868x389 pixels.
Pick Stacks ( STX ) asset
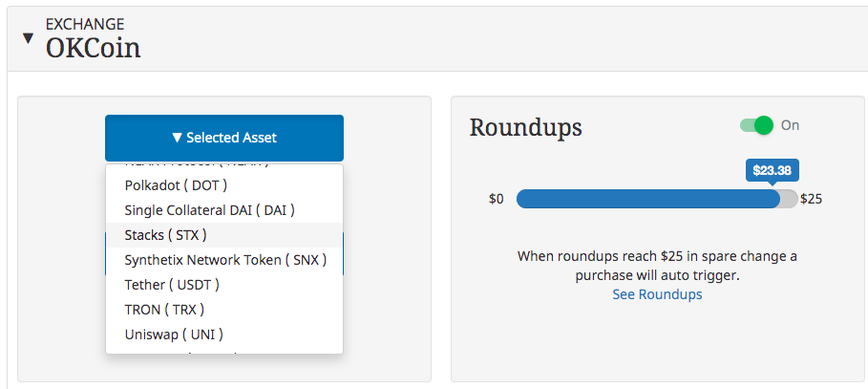(x=224, y=235)
